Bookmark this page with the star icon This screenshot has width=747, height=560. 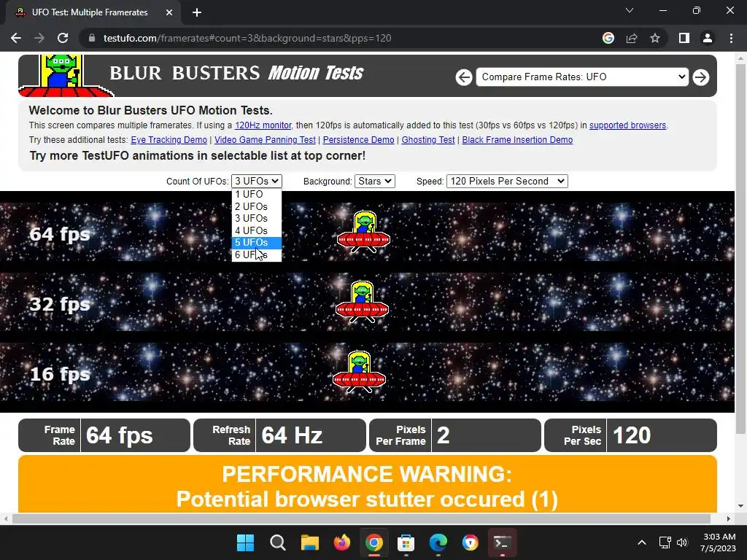655,38
